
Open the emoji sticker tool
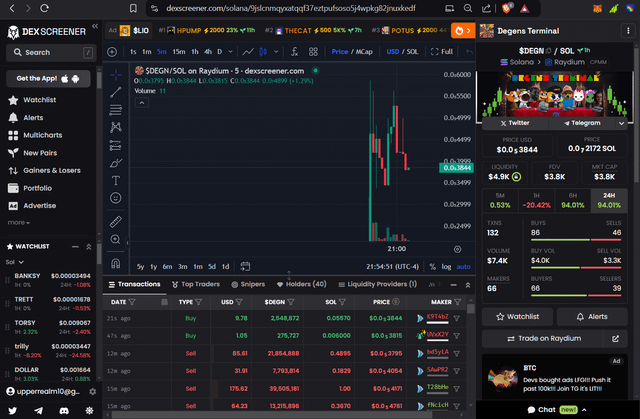[x=116, y=199]
